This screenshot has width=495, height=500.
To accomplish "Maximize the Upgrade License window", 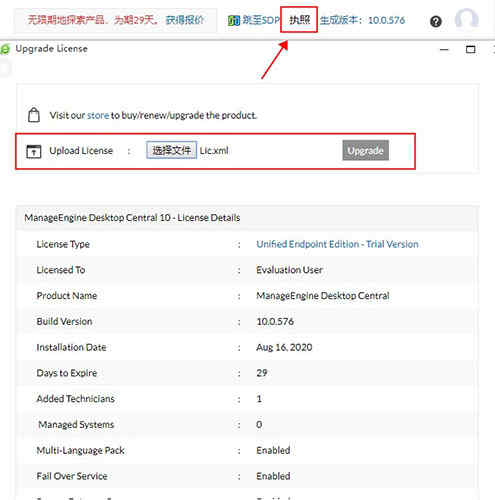I will pos(470,50).
